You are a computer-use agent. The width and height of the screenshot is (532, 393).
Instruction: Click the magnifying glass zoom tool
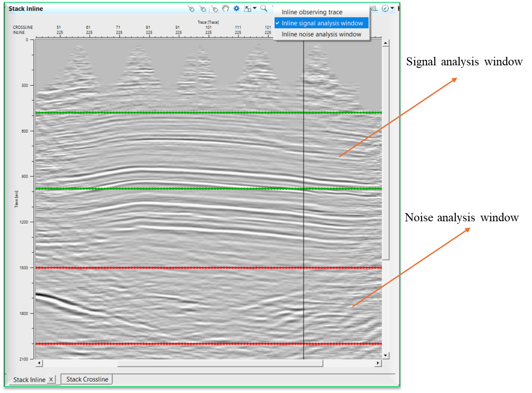(x=264, y=9)
